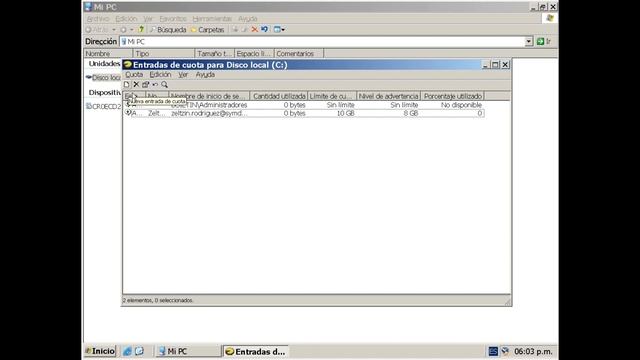Screen dimensions: 640x360
Task: Click the Tipo column header in Mi PC
Action: [164, 53]
